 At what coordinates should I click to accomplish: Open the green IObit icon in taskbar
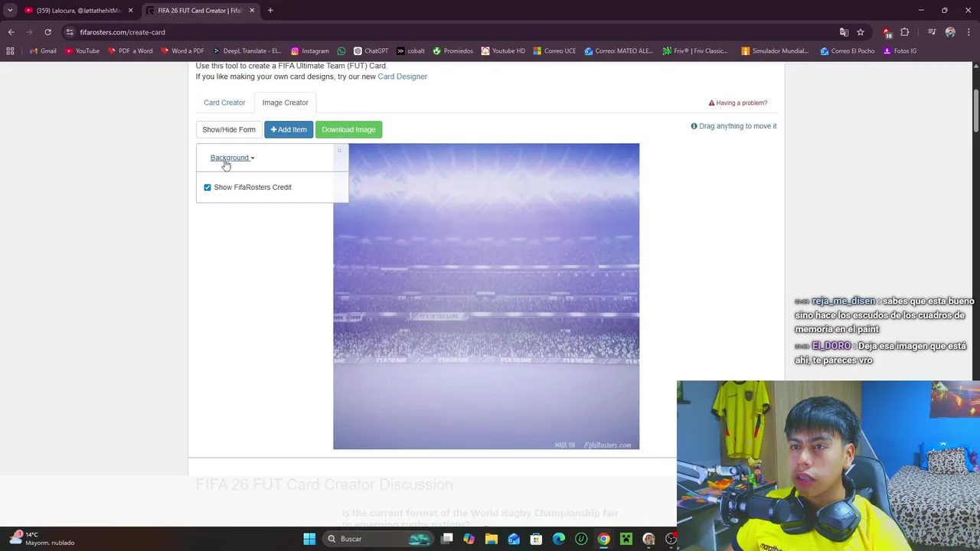point(581,539)
